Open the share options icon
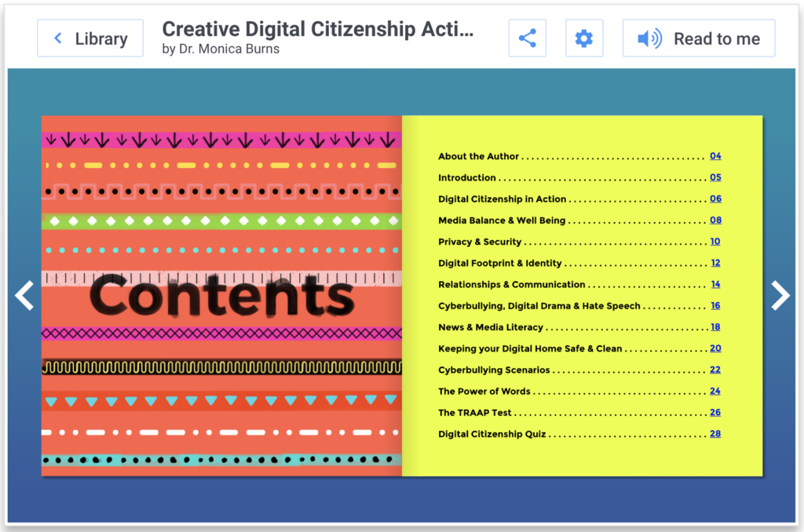The image size is (804, 532). pyautogui.click(x=527, y=38)
